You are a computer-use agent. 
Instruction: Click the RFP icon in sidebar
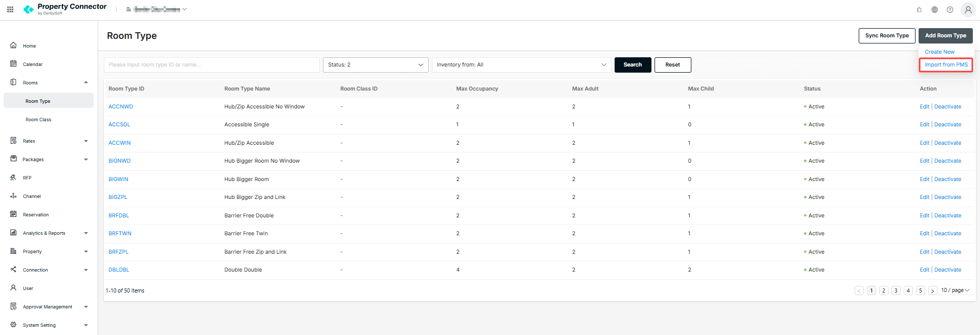point(13,177)
